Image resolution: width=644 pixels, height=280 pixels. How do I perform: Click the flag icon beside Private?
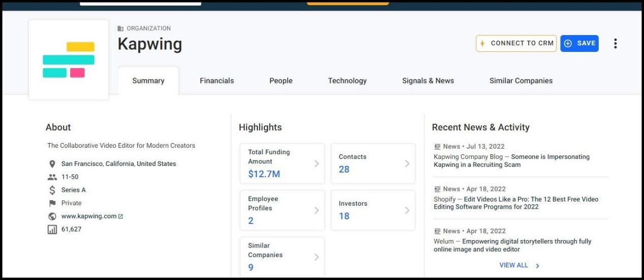[x=52, y=203]
